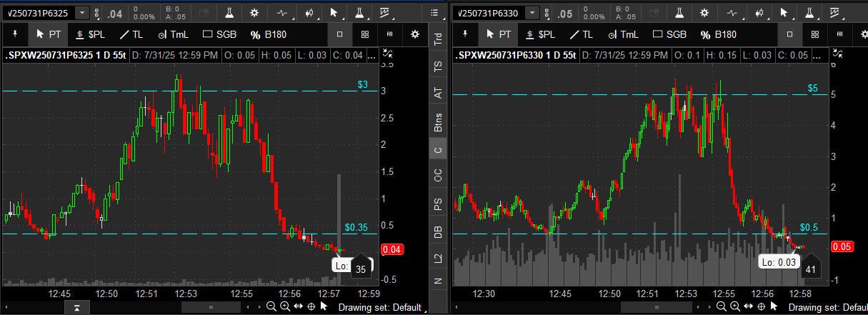Expand the V250731P6325 symbol dropdown
The height and width of the screenshot is (315, 868).
click(82, 13)
